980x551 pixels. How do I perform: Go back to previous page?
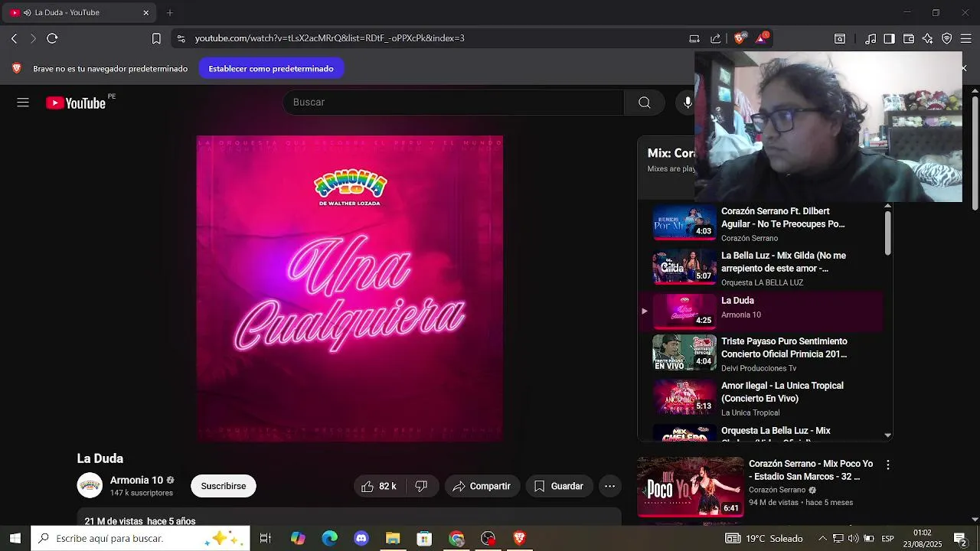pyautogui.click(x=14, y=38)
